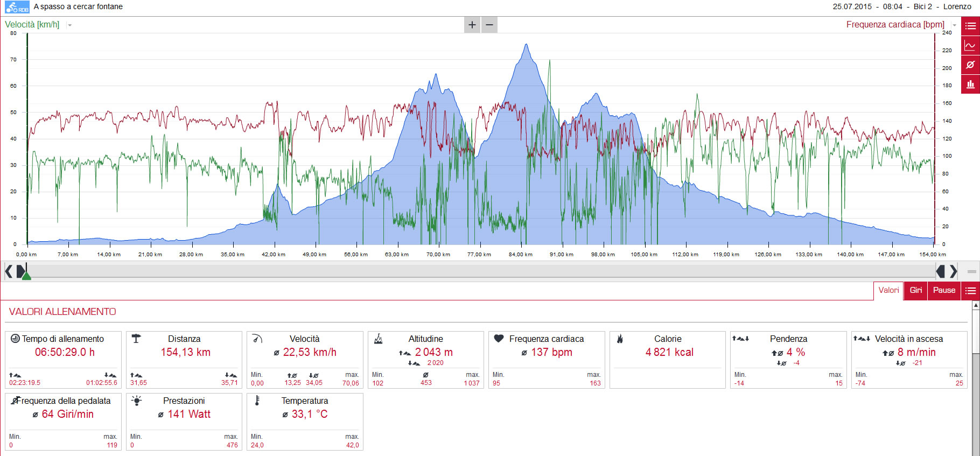The image size is (980, 456).
Task: Click the Calorie flame icon
Action: (620, 339)
